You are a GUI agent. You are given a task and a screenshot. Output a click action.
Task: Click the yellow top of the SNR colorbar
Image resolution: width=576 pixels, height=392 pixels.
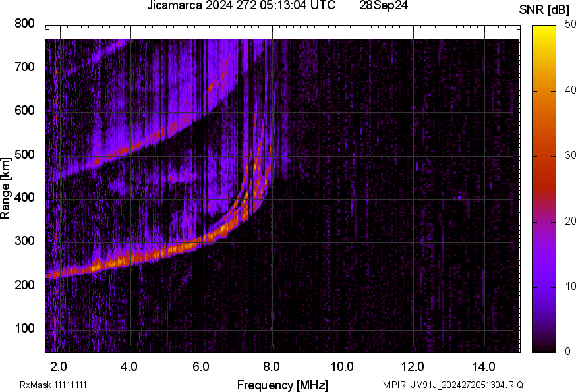pyautogui.click(x=544, y=30)
